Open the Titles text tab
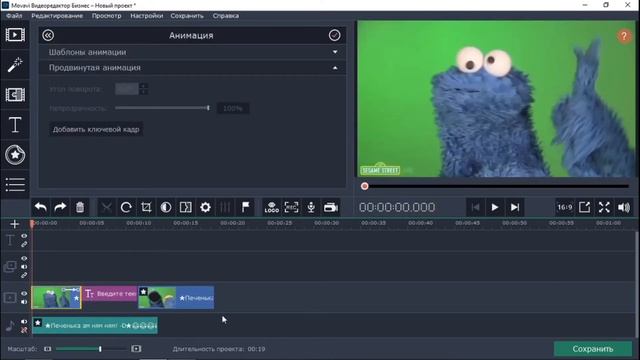Viewport: 640px width, 360px height. pyautogui.click(x=15, y=124)
